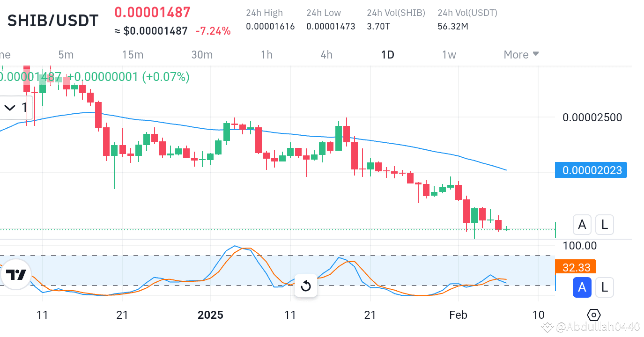Click the refresh icon in the RSI panel

tap(305, 286)
